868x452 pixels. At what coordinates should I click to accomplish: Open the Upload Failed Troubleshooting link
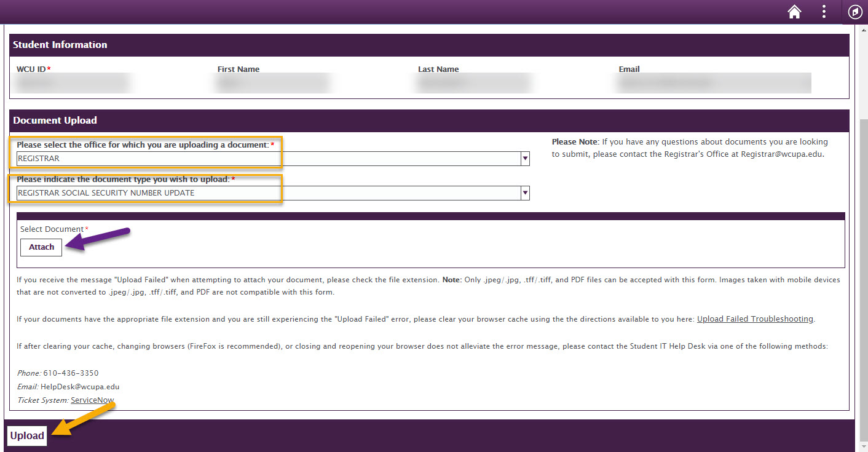click(x=755, y=319)
